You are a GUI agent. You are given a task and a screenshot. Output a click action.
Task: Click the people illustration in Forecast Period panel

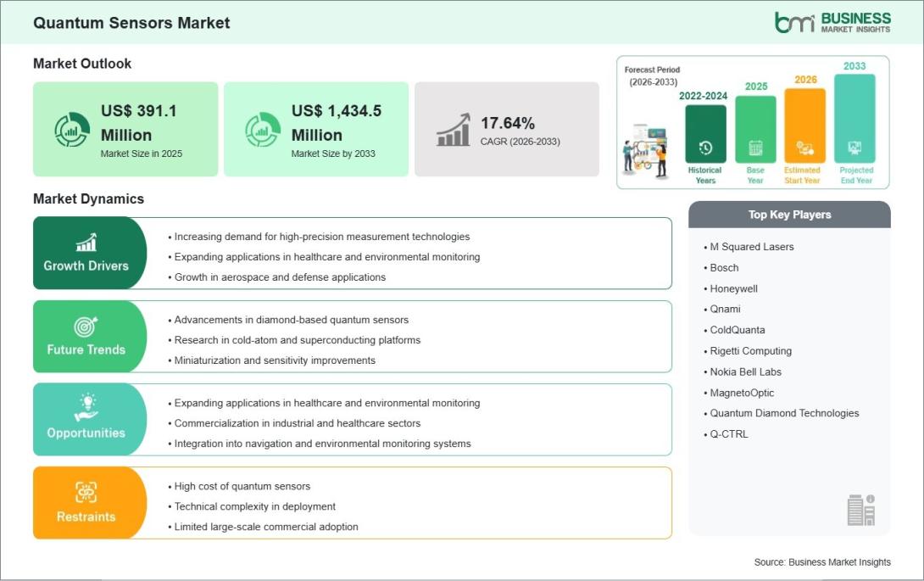[645, 150]
